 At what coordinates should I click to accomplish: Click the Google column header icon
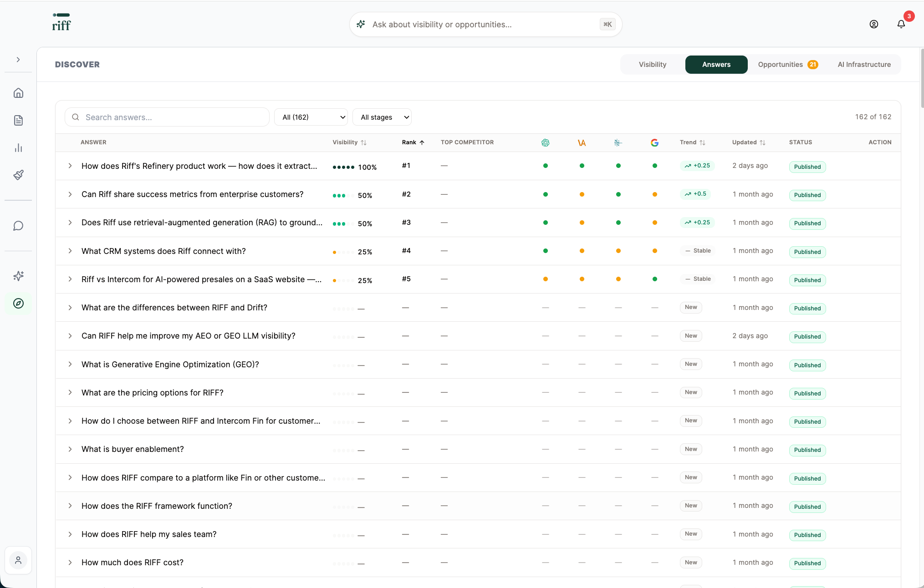tap(654, 142)
